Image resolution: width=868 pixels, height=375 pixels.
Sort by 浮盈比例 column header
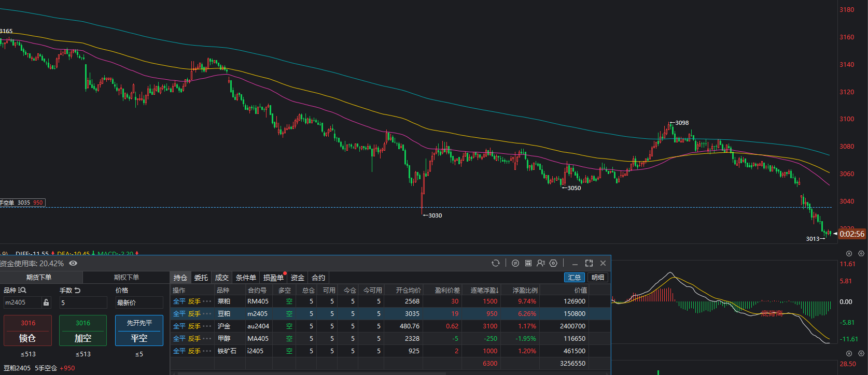525,290
